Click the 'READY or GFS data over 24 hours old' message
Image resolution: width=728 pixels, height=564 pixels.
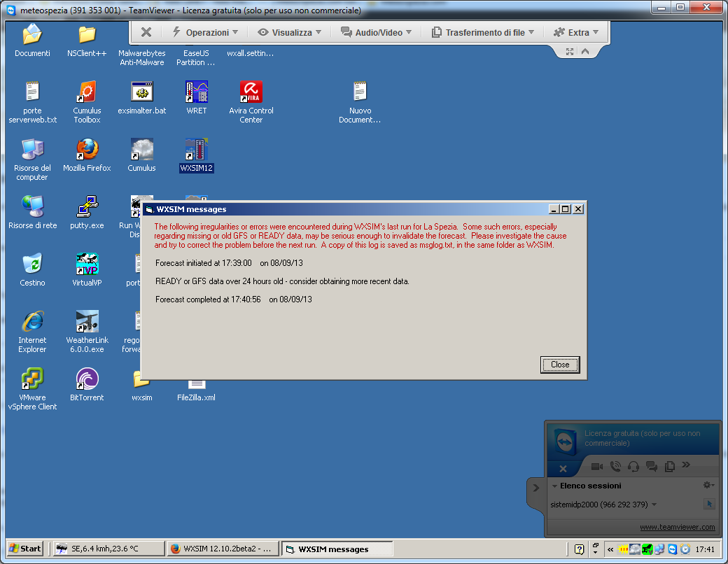click(282, 281)
